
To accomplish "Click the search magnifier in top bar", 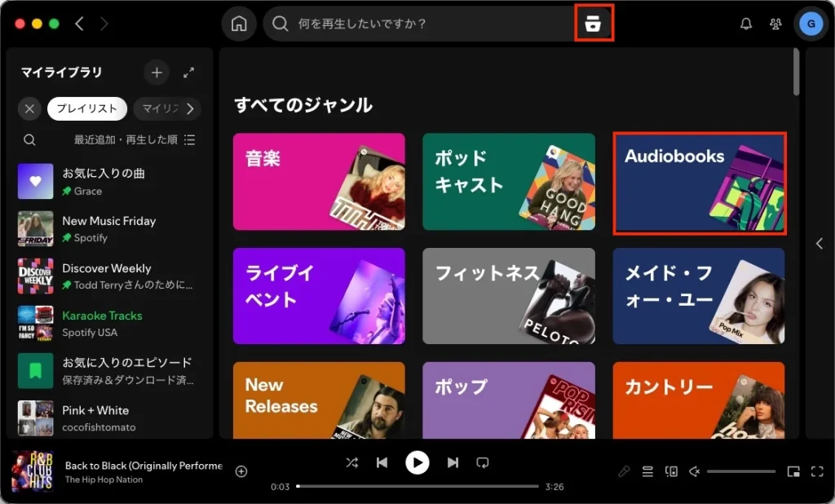I will click(281, 24).
